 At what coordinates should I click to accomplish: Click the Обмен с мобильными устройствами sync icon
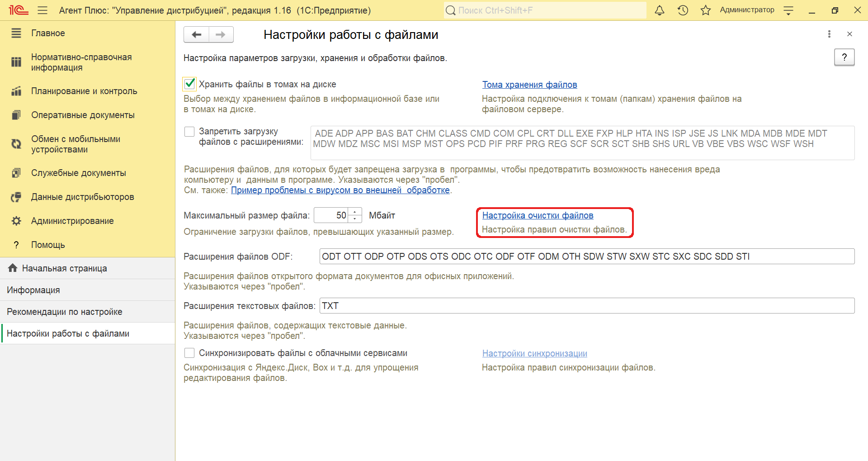click(x=16, y=144)
